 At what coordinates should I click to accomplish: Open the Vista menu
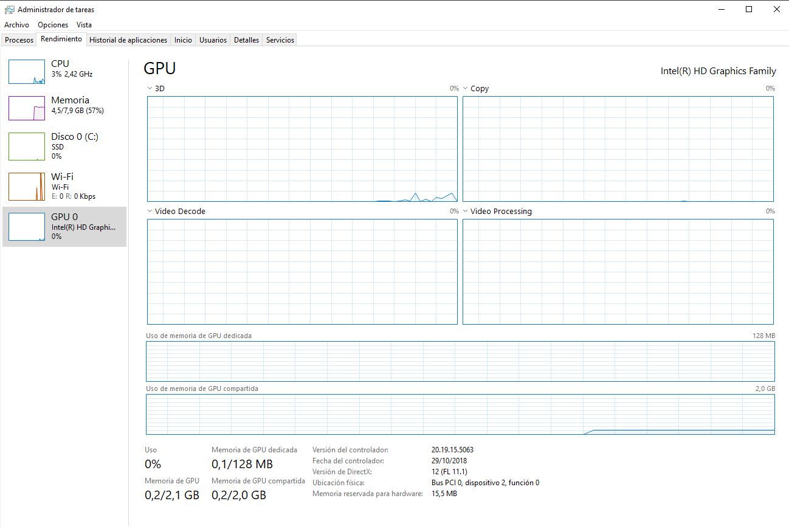click(x=84, y=25)
